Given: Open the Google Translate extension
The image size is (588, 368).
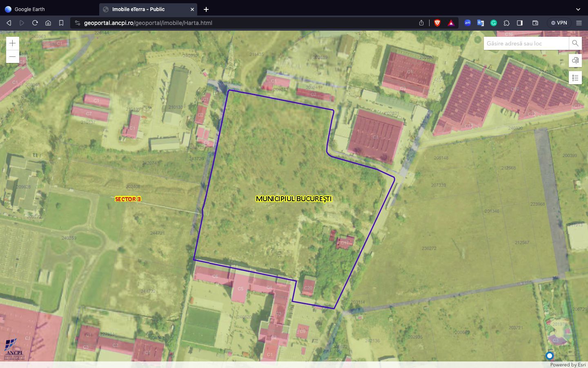Looking at the screenshot, I should click(x=481, y=23).
